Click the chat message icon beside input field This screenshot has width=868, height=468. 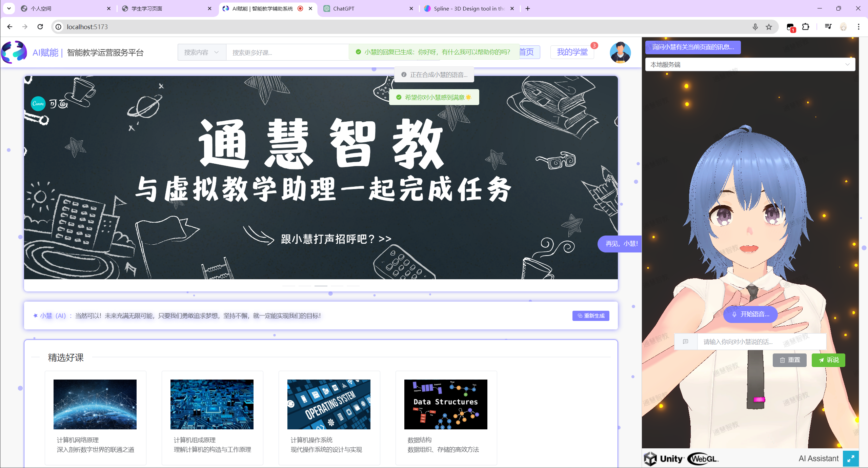[x=685, y=342]
